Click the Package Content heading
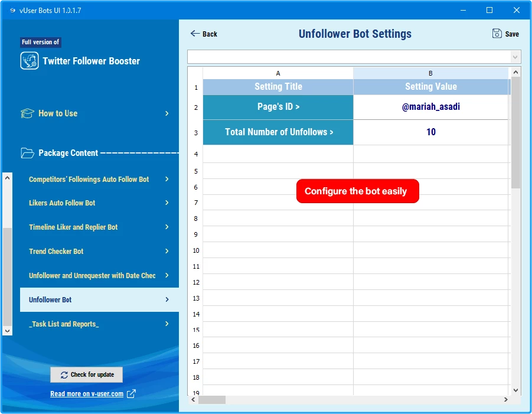Screen dimensions: 532x414 pos(68,153)
